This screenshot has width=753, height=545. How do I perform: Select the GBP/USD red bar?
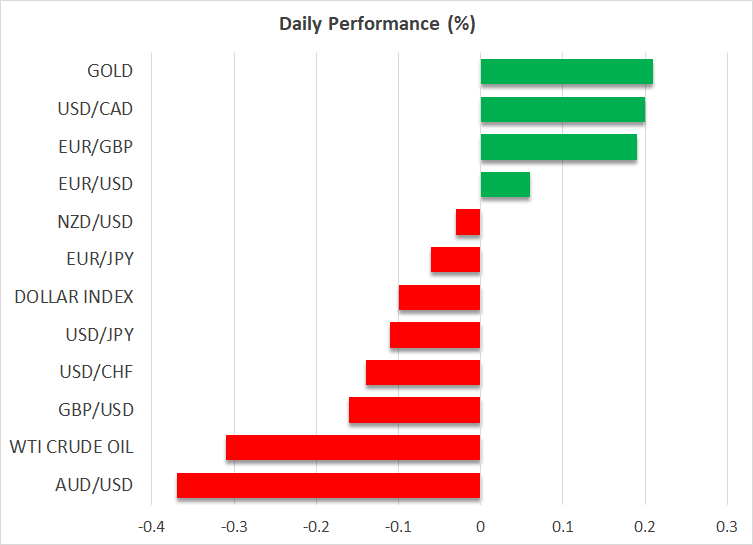click(x=415, y=410)
